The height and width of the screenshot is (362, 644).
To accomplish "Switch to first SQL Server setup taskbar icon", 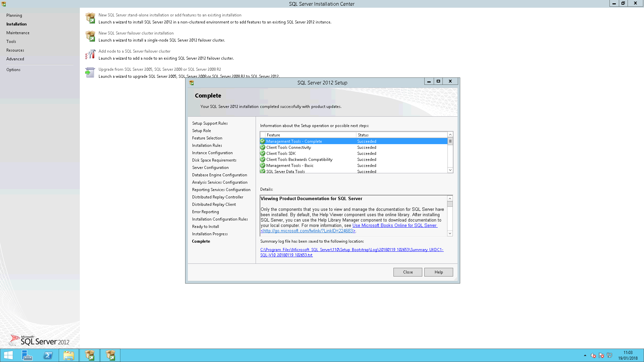I will click(90, 355).
